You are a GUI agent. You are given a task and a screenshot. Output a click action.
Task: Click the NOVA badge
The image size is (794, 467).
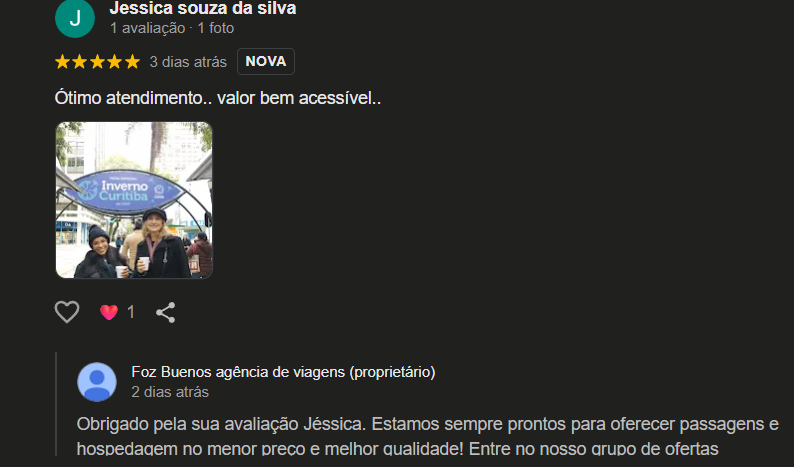(266, 61)
